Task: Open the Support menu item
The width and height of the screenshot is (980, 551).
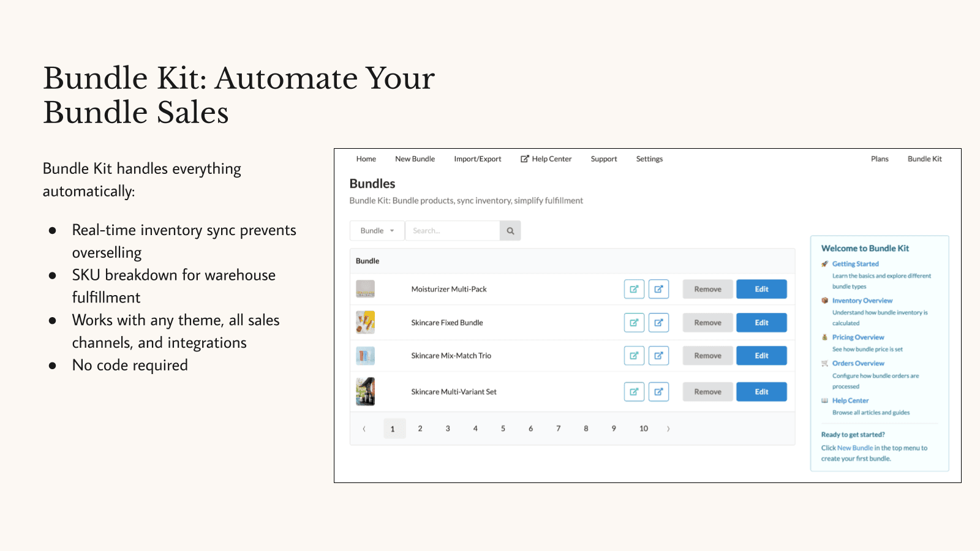Action: pyautogui.click(x=604, y=159)
